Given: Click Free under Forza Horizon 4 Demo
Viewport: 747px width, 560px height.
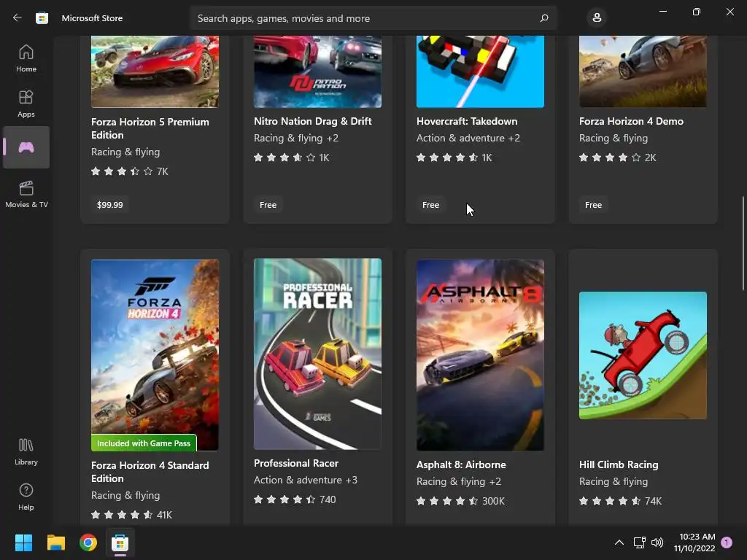Looking at the screenshot, I should 593,205.
